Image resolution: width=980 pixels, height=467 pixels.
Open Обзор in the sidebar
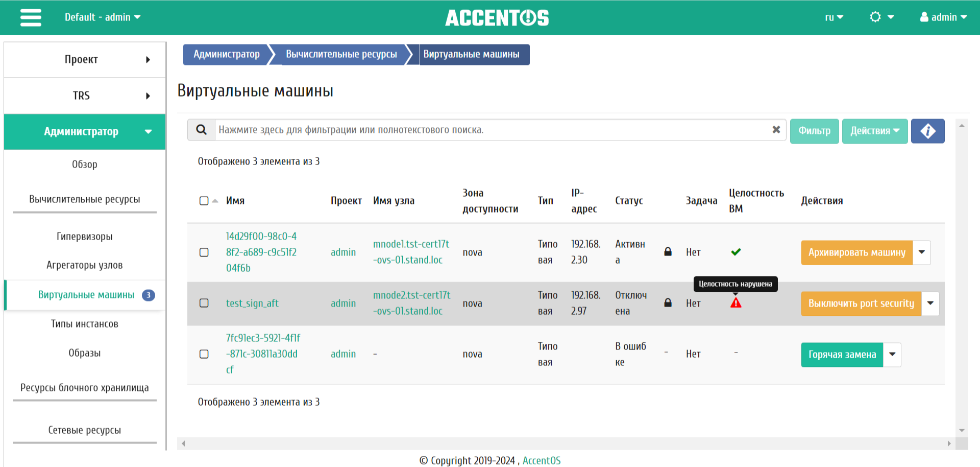(85, 165)
